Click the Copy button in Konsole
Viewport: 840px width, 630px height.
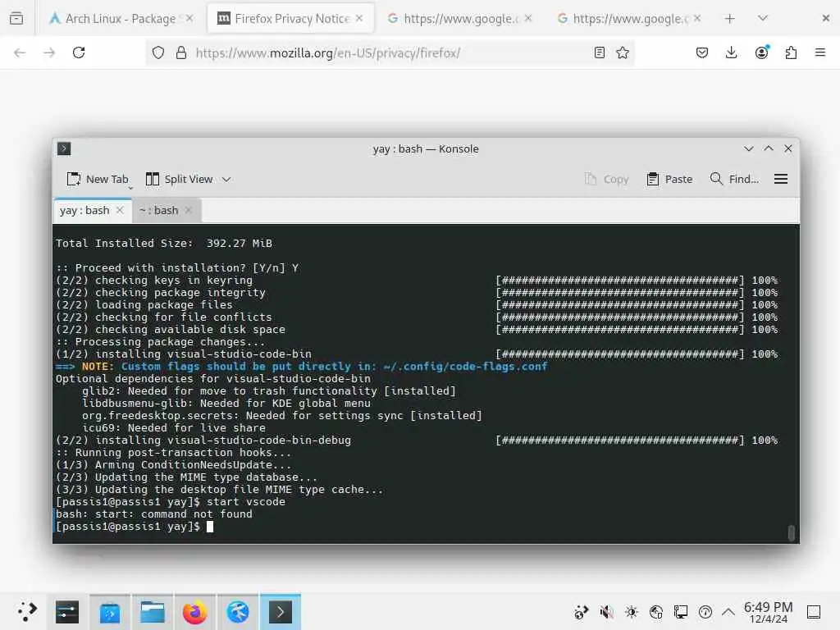(x=607, y=179)
